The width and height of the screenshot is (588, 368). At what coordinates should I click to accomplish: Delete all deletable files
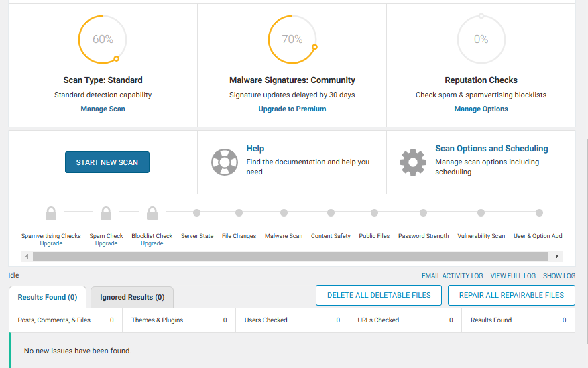379,296
